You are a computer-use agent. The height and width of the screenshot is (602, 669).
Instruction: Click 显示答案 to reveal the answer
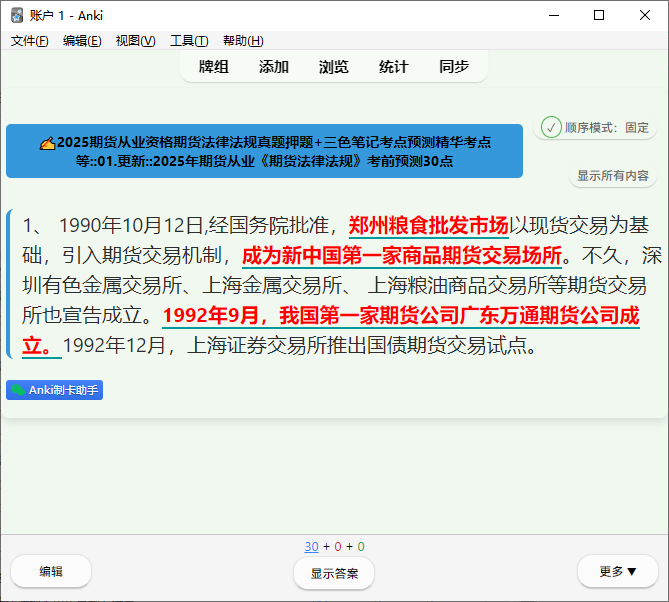coord(334,573)
